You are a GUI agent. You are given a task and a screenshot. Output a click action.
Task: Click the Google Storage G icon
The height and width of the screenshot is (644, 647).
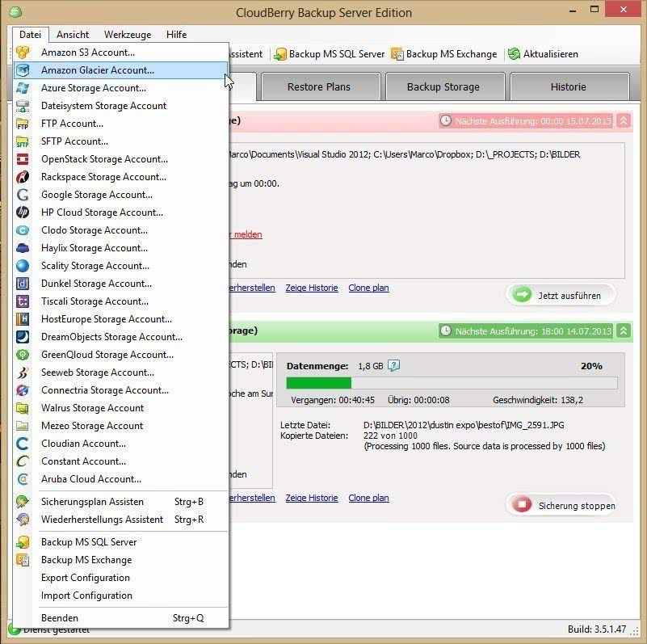[23, 195]
